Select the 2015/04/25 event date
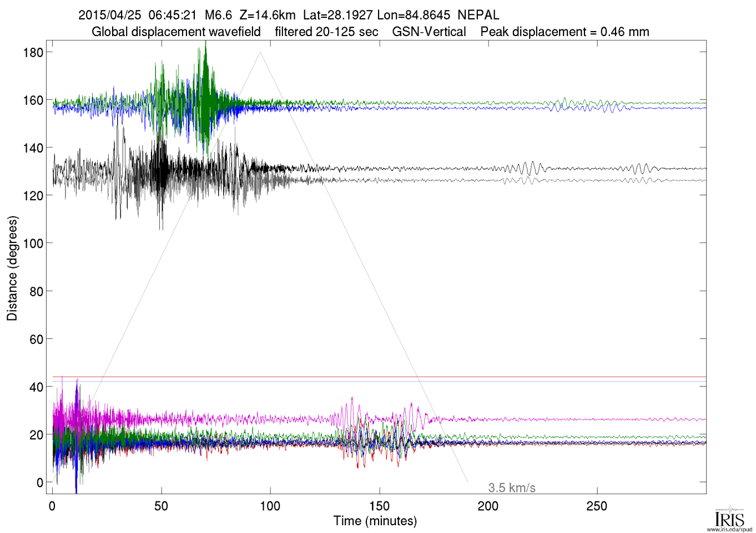 (109, 15)
